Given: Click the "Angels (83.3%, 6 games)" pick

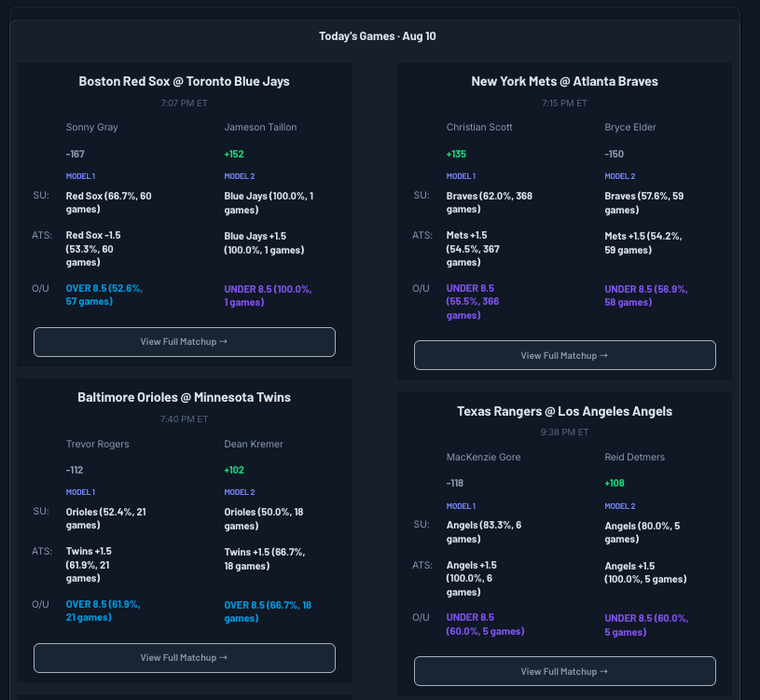Looking at the screenshot, I should pos(484,532).
